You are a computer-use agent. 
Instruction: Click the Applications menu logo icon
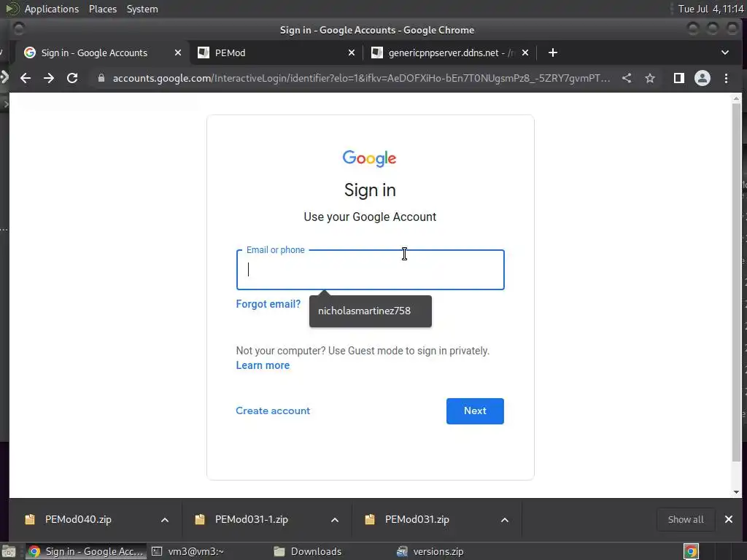(12, 9)
